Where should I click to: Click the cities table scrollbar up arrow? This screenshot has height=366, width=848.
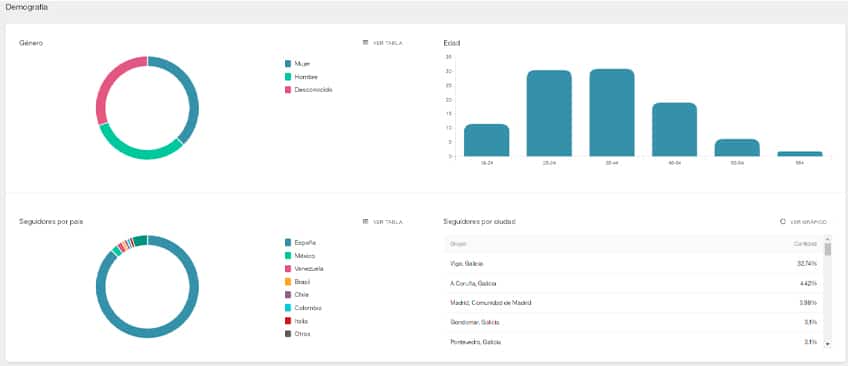(x=827, y=238)
